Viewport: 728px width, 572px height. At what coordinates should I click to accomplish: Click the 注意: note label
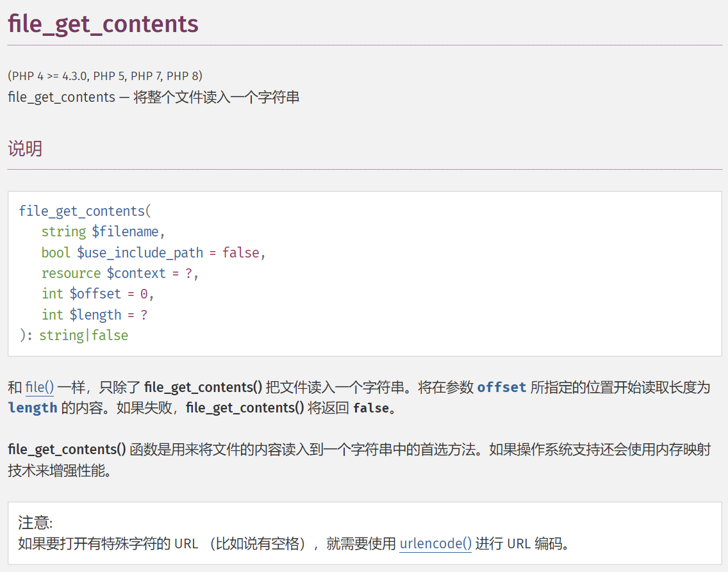[x=35, y=523]
